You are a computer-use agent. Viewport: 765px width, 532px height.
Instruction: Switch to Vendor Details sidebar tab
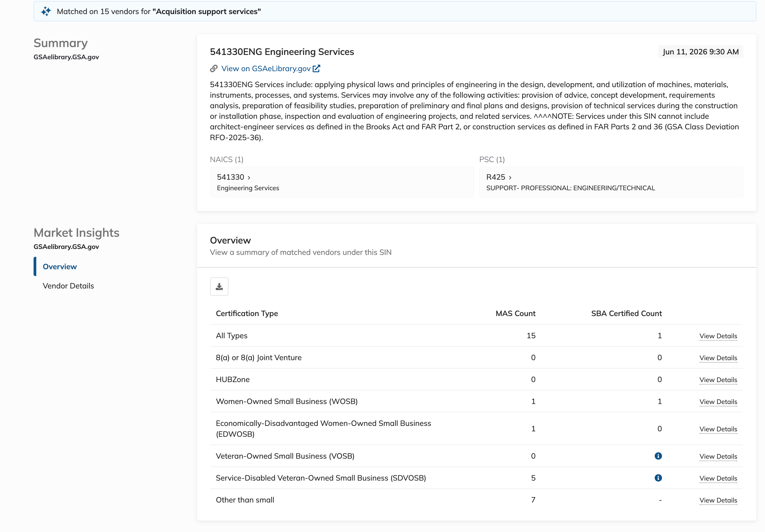[x=68, y=286]
